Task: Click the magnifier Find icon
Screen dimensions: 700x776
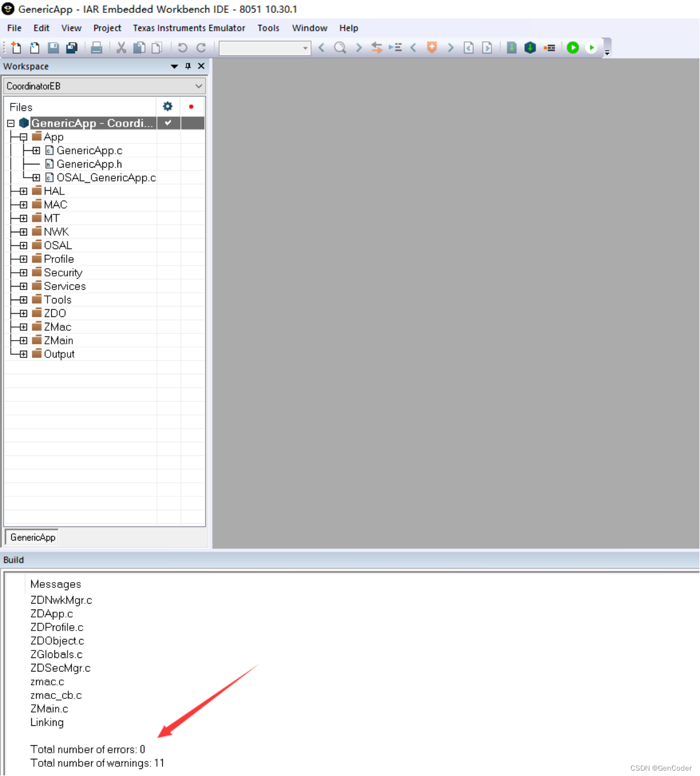Action: (x=340, y=48)
